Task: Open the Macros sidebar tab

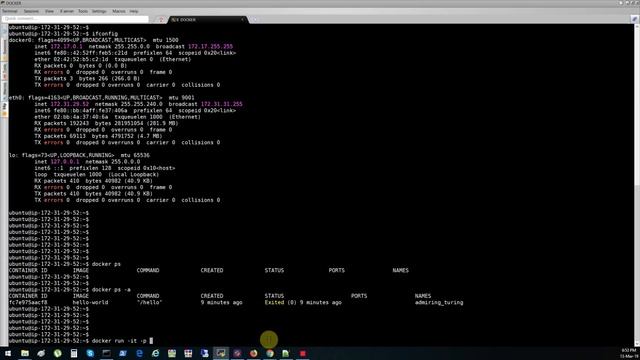Action: click(4, 90)
